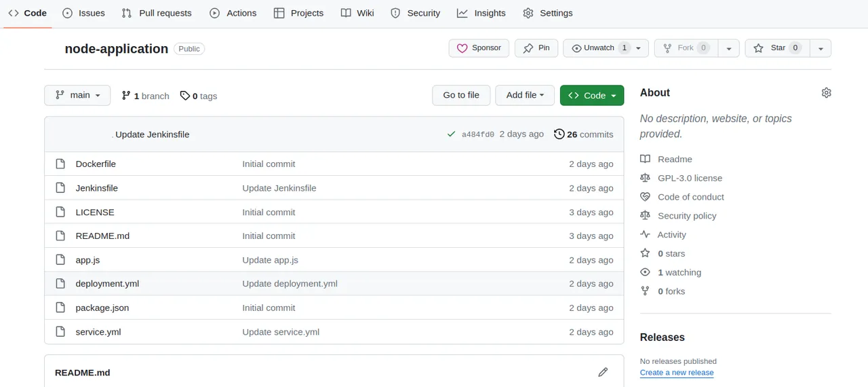Click the README.md heading above the preview
This screenshot has width=868, height=387.
pos(82,373)
